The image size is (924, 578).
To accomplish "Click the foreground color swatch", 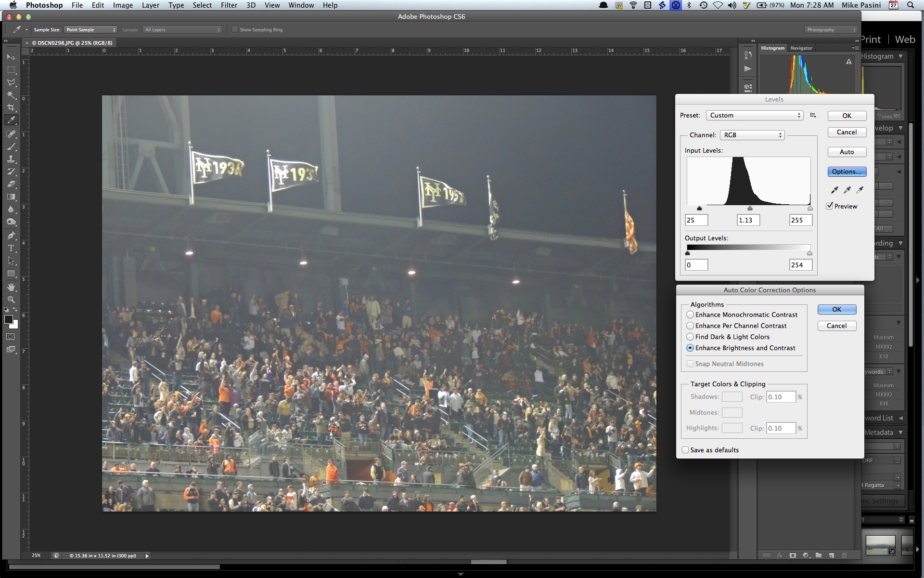I will (8, 319).
